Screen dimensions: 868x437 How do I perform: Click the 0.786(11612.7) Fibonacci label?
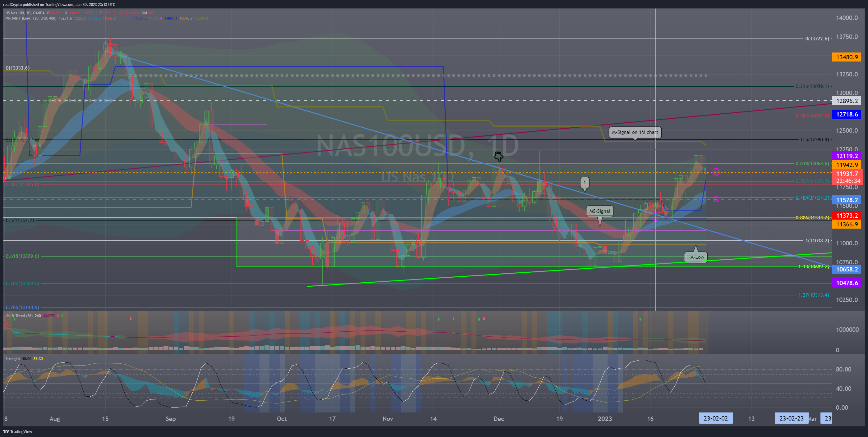click(x=812, y=198)
